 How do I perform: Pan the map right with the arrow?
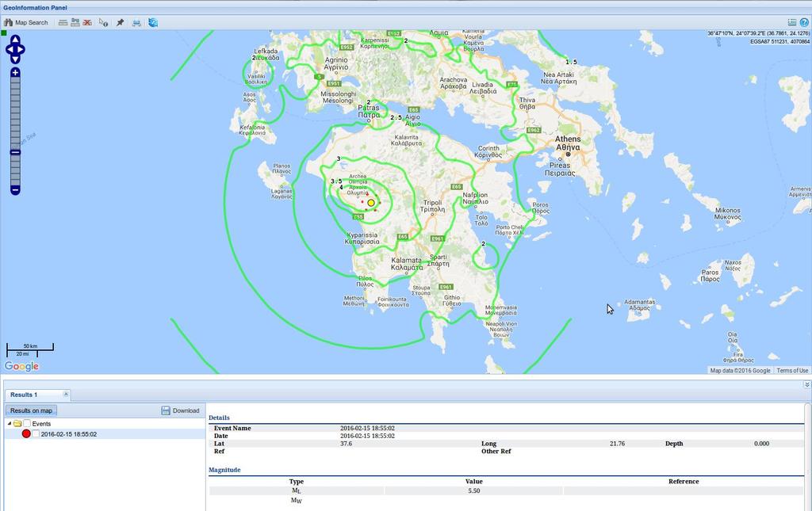click(x=21, y=50)
